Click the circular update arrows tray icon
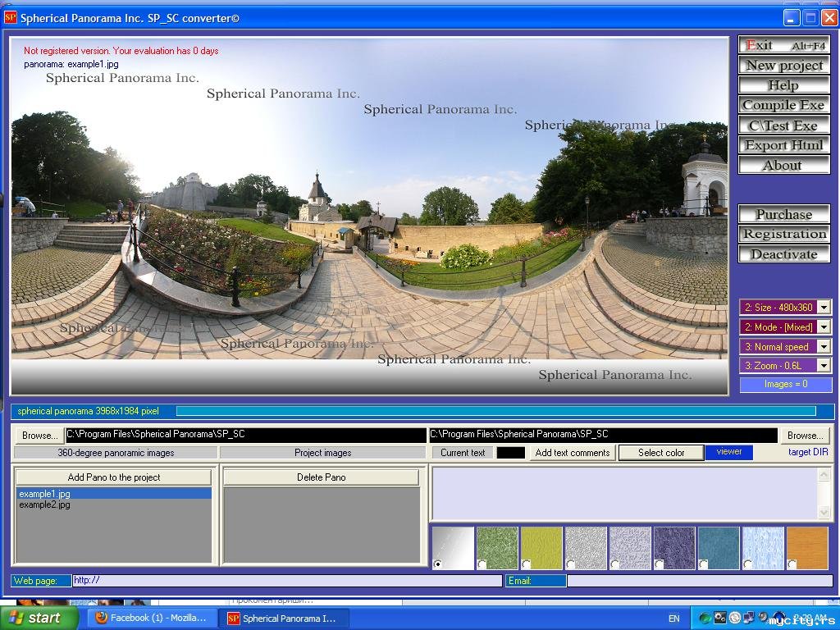840x630 pixels. [734, 618]
